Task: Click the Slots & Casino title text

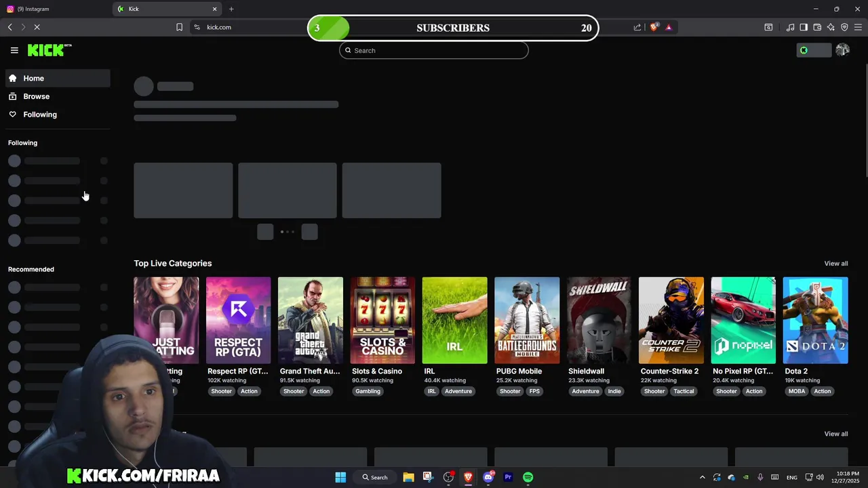Action: click(377, 371)
